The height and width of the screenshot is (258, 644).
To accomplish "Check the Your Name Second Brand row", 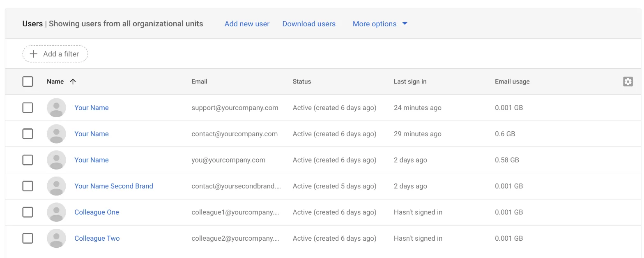I will click(x=28, y=186).
